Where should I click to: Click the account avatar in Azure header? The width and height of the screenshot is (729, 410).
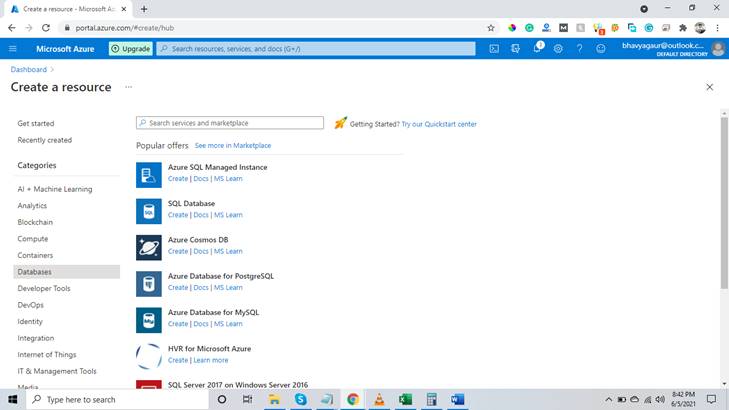718,48
